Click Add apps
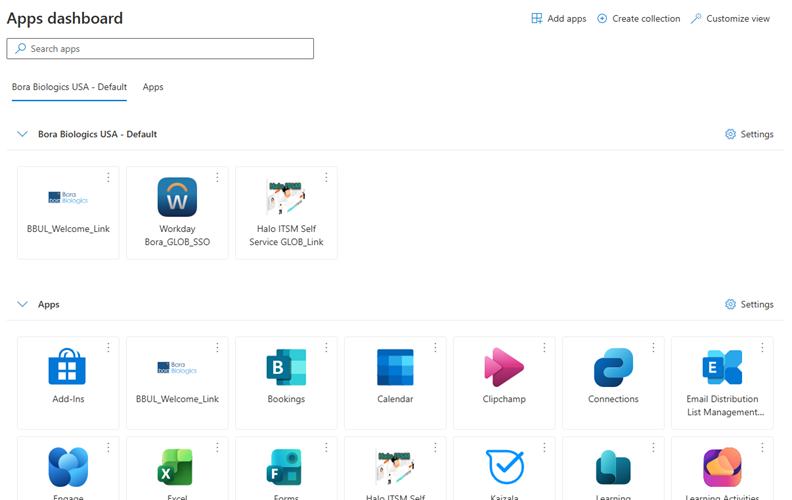Image resolution: width=792 pixels, height=500 pixels. pos(559,19)
